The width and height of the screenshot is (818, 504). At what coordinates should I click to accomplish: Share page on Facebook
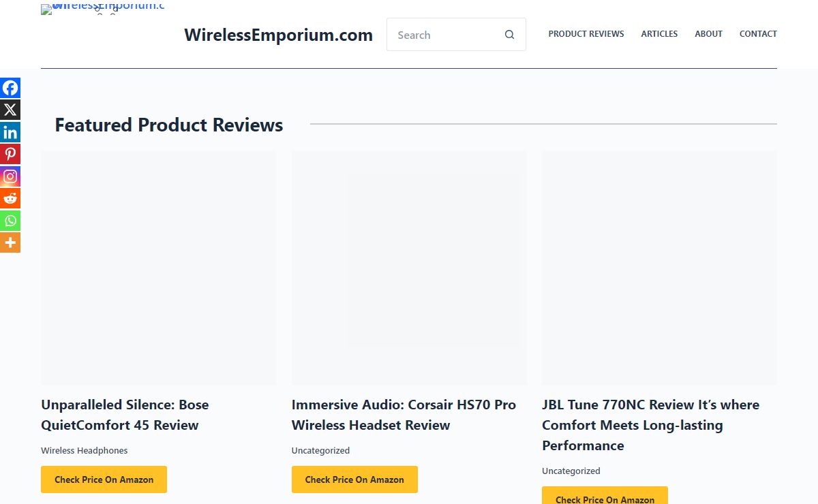tap(10, 88)
